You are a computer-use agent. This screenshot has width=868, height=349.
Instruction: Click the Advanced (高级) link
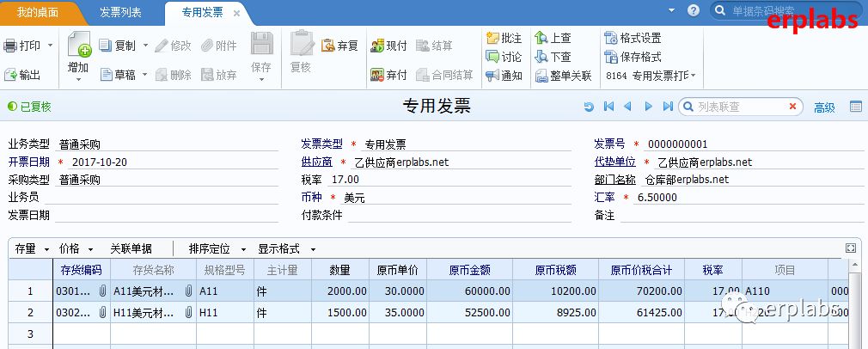824,108
